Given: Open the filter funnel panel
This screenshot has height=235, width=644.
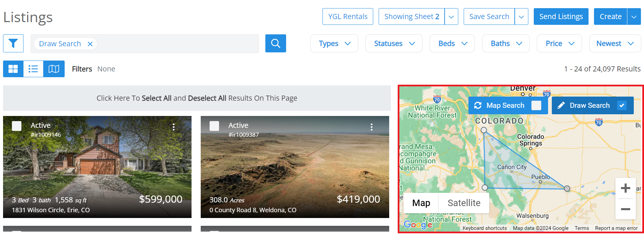Looking at the screenshot, I should click(x=13, y=43).
